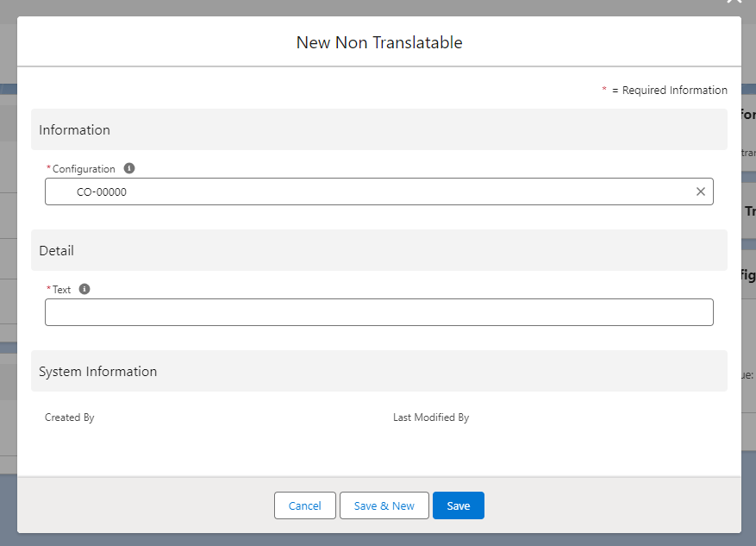756x546 pixels.
Task: Clear the CO-00000 Configuration selection
Action: tap(700, 191)
